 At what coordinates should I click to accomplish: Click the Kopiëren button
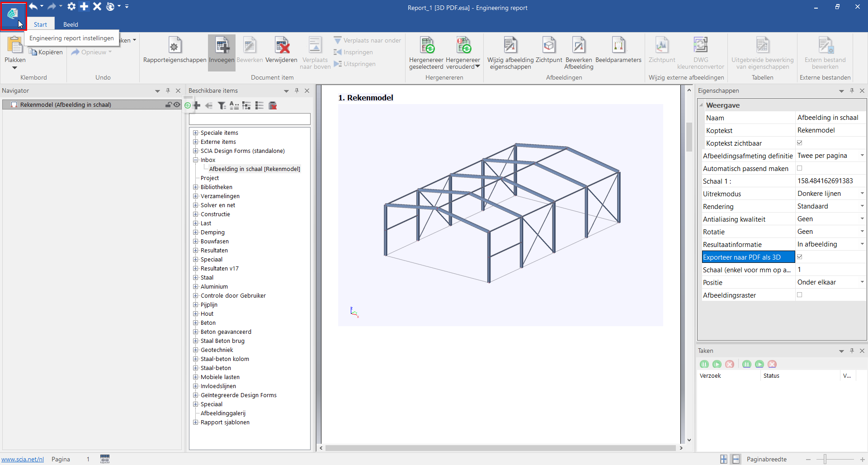(46, 52)
